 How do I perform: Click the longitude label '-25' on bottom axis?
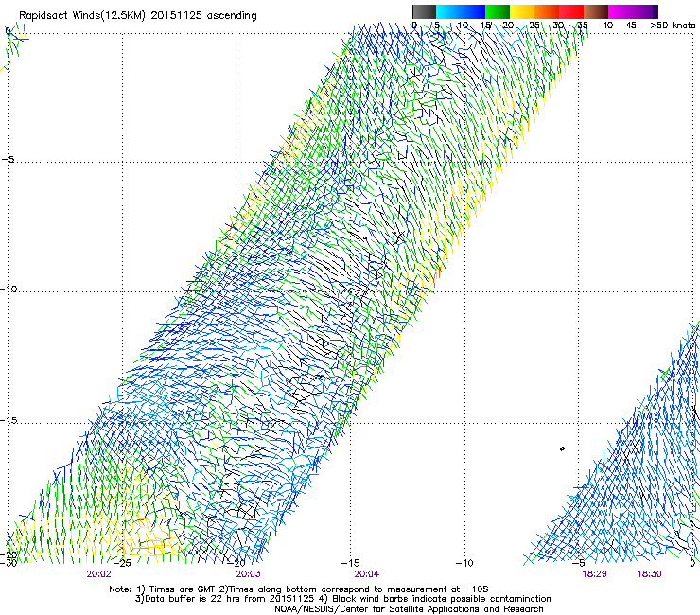(122, 563)
